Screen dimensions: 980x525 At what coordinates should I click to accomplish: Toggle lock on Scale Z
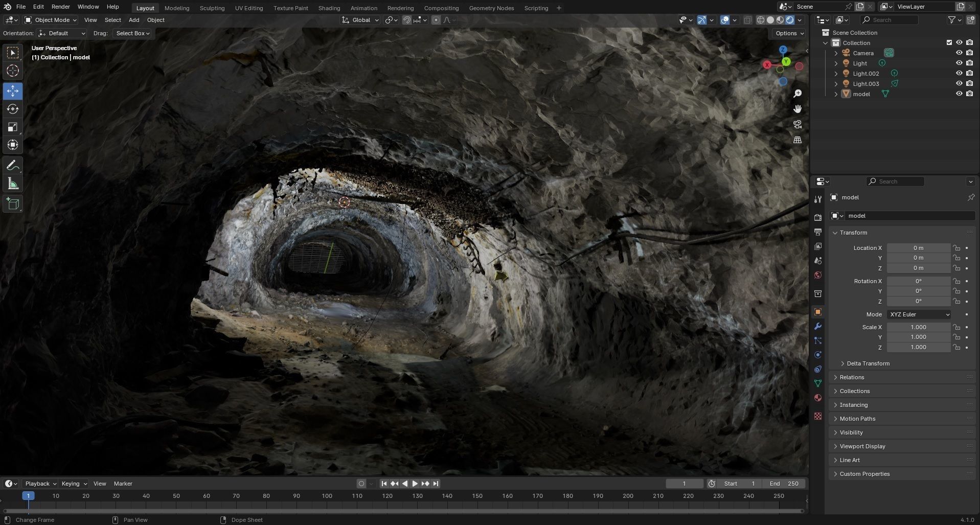point(956,347)
